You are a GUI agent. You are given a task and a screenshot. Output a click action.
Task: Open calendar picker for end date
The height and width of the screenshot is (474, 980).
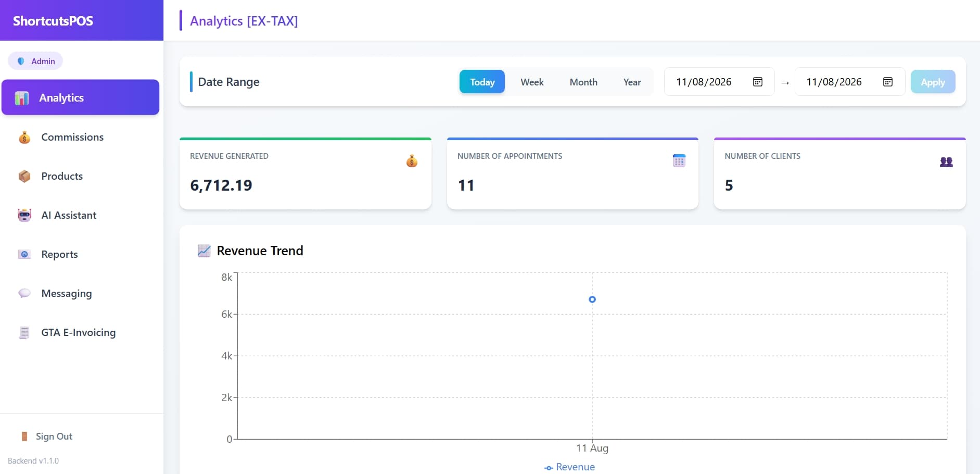888,82
